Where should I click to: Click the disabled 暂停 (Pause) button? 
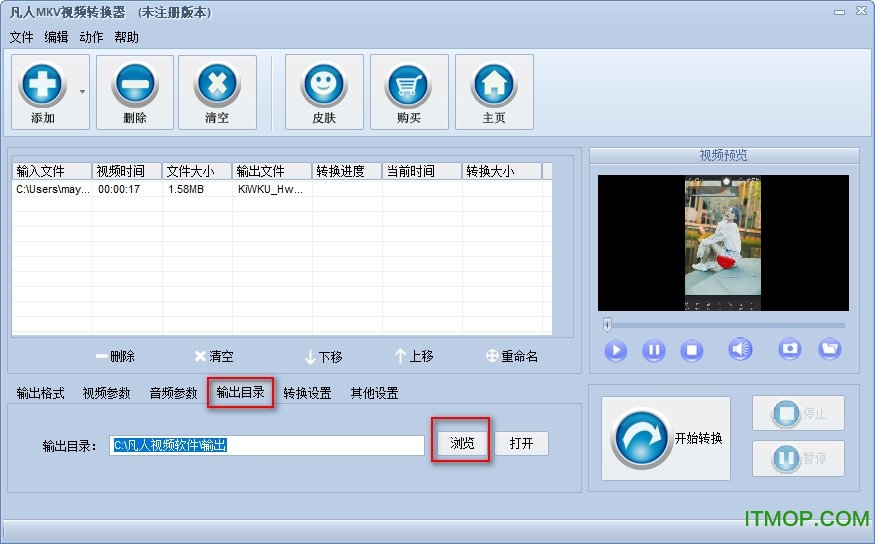(798, 458)
